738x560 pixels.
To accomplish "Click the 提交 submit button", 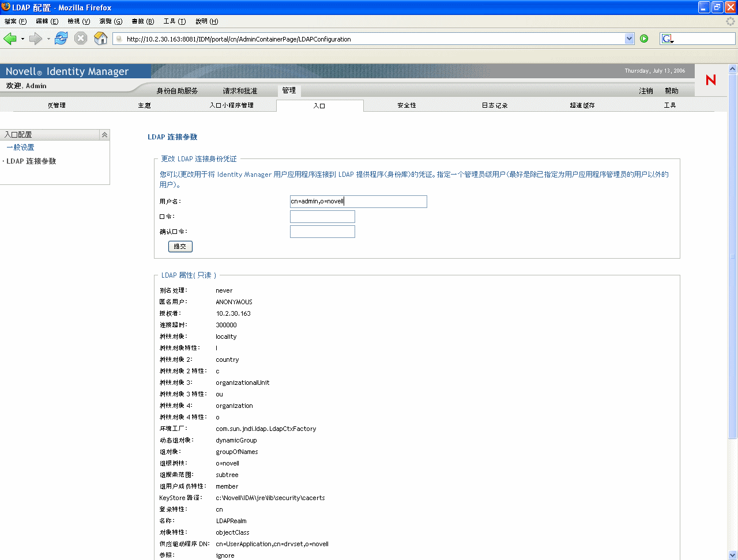I will [180, 247].
